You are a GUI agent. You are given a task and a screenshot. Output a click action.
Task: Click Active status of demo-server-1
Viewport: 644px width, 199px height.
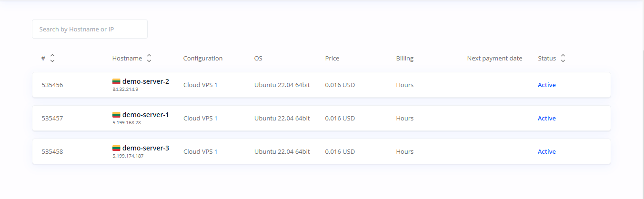(x=546, y=119)
